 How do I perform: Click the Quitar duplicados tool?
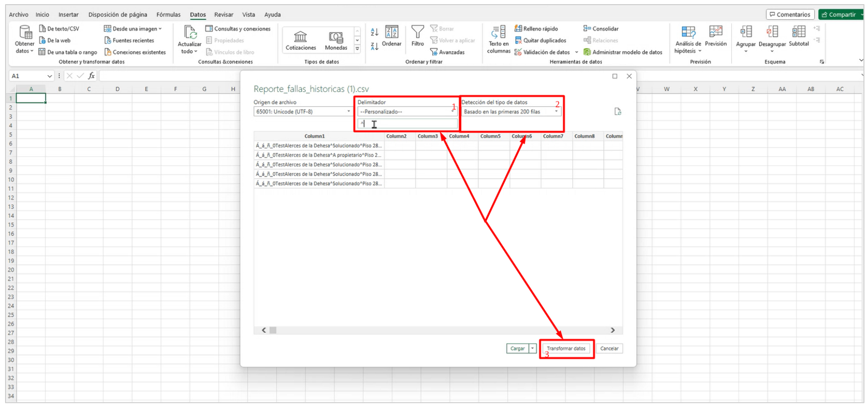click(x=540, y=40)
